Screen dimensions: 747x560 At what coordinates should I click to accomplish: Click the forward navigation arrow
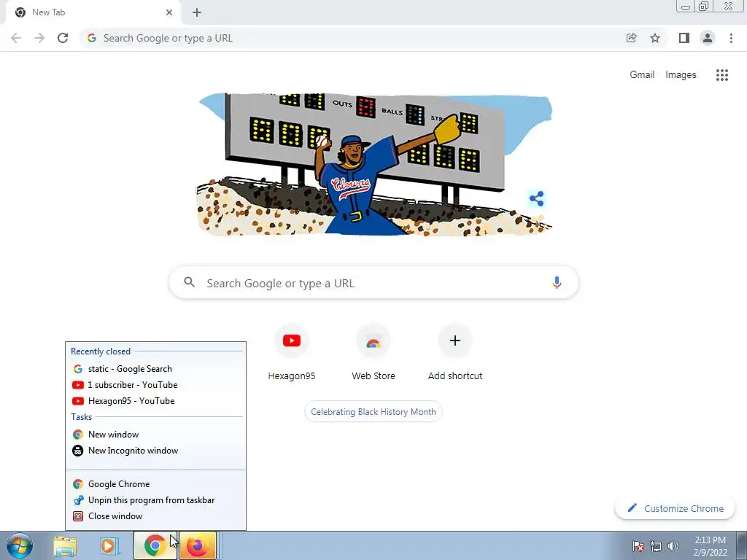[x=39, y=38]
